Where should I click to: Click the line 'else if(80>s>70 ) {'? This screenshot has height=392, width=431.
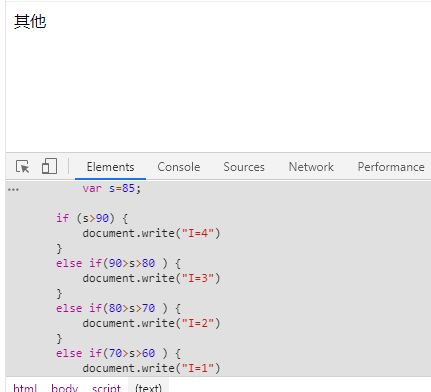118,308
